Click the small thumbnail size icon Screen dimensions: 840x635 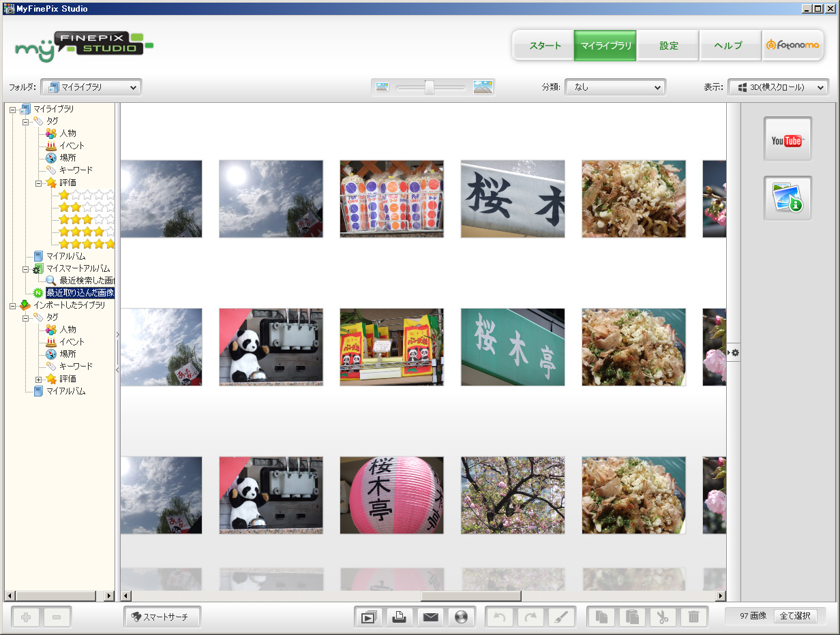[x=382, y=87]
